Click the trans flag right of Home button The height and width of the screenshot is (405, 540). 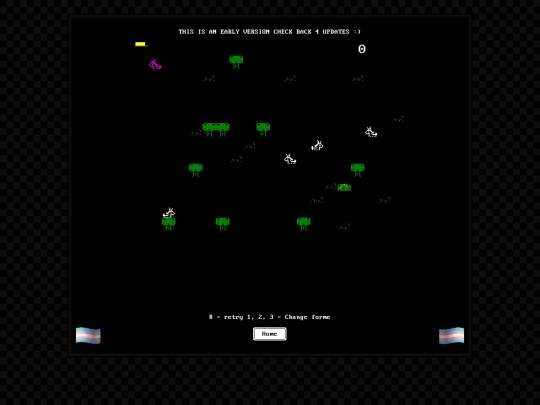tap(451, 335)
